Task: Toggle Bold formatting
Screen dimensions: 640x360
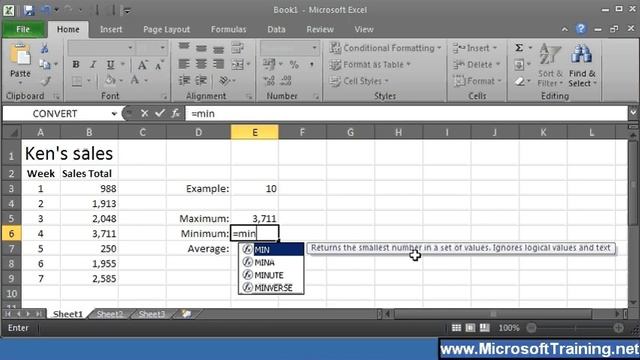Action: click(76, 64)
